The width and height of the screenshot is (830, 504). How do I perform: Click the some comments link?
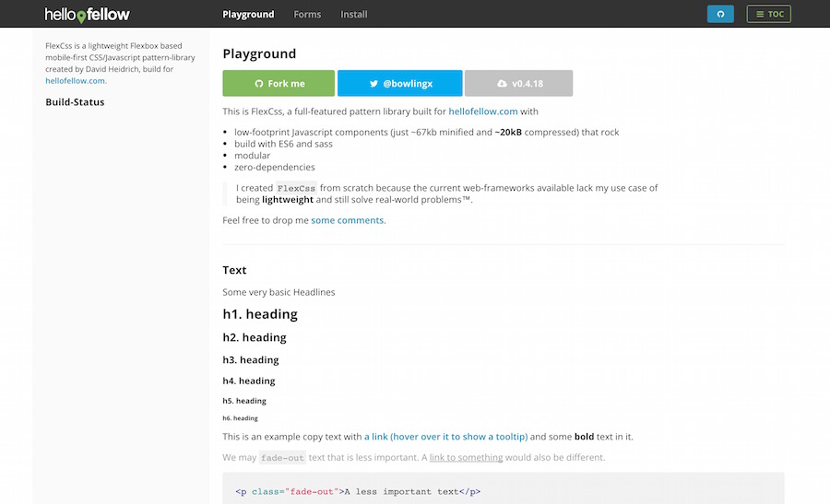pos(348,220)
